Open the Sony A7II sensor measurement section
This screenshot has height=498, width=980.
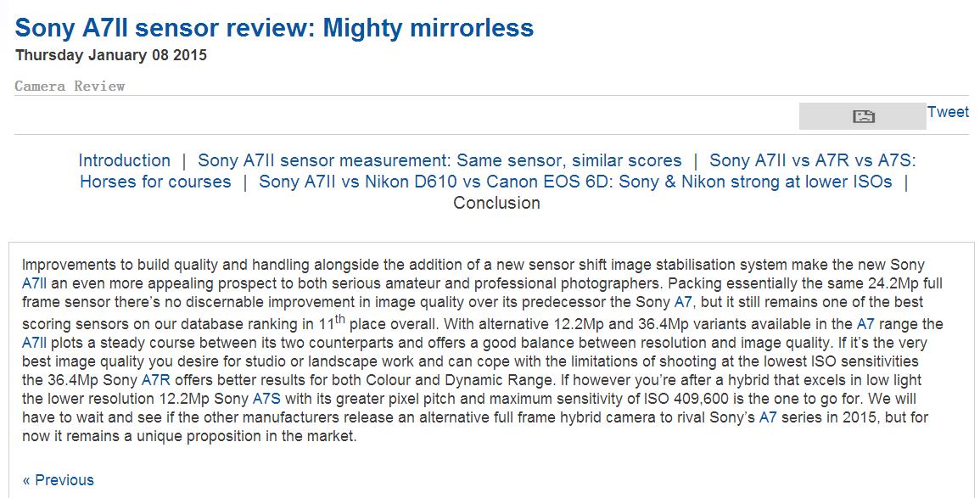click(440, 160)
